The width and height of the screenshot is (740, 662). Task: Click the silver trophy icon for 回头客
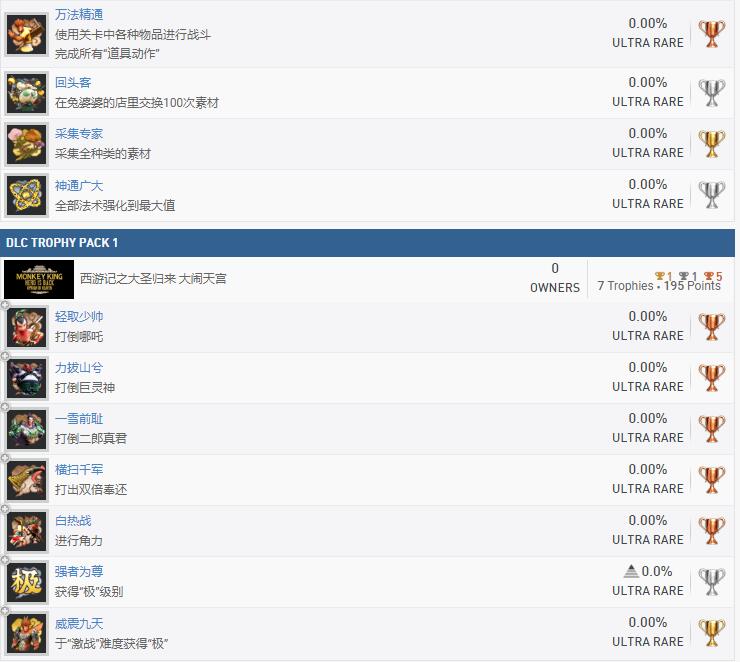(x=711, y=92)
